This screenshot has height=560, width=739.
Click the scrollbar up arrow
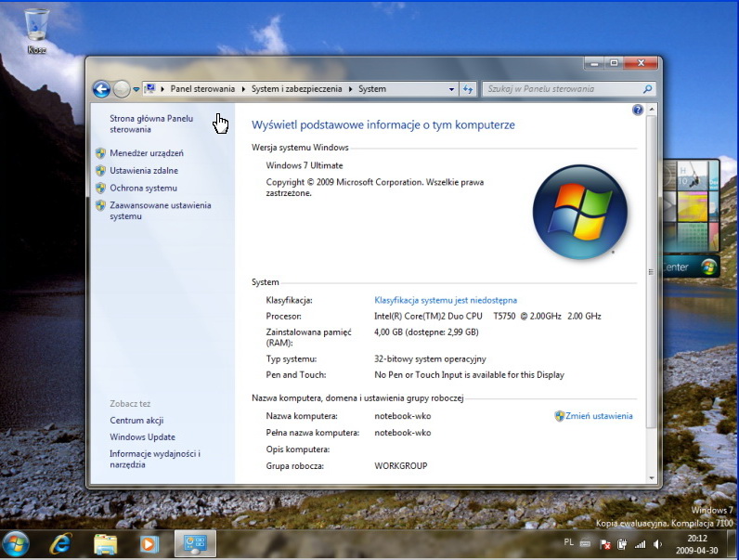pos(652,110)
